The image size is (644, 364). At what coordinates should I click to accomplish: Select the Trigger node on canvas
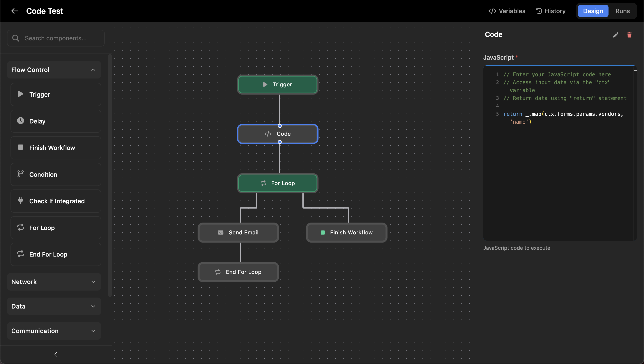coord(278,84)
